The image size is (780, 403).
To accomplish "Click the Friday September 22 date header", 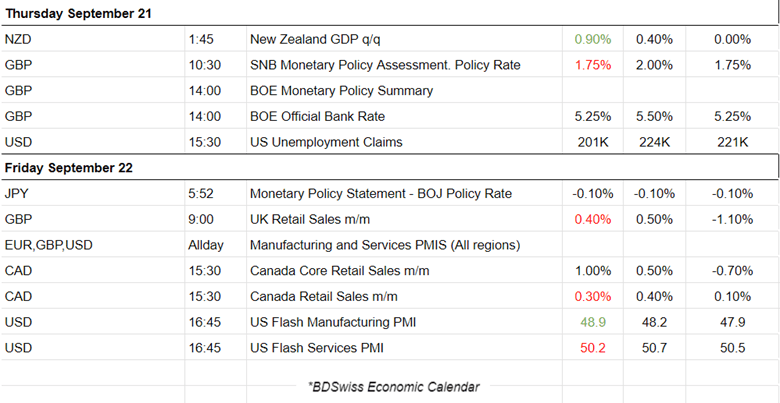I will [69, 168].
